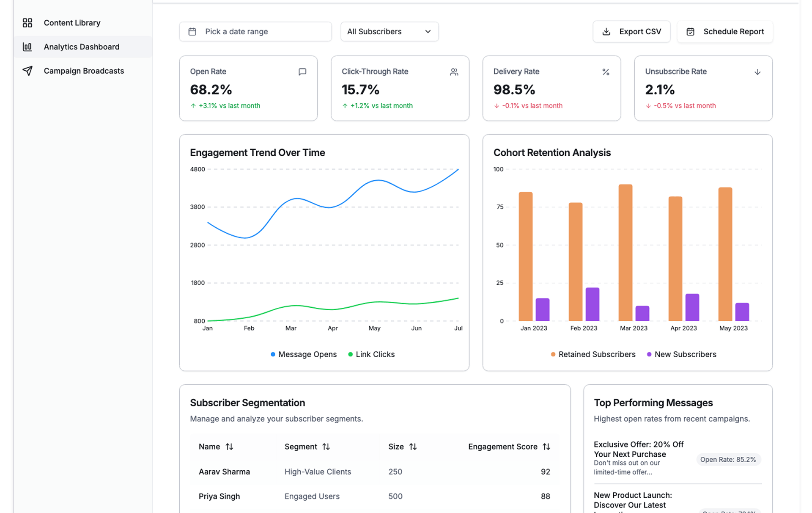The height and width of the screenshot is (513, 812).
Task: Click the calendar icon in date range field
Action: tap(192, 32)
